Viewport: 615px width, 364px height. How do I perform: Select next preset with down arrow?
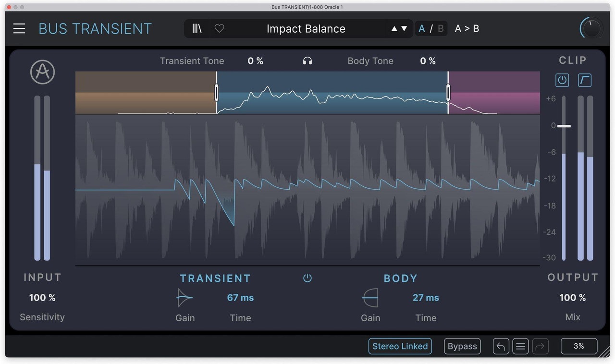point(404,29)
